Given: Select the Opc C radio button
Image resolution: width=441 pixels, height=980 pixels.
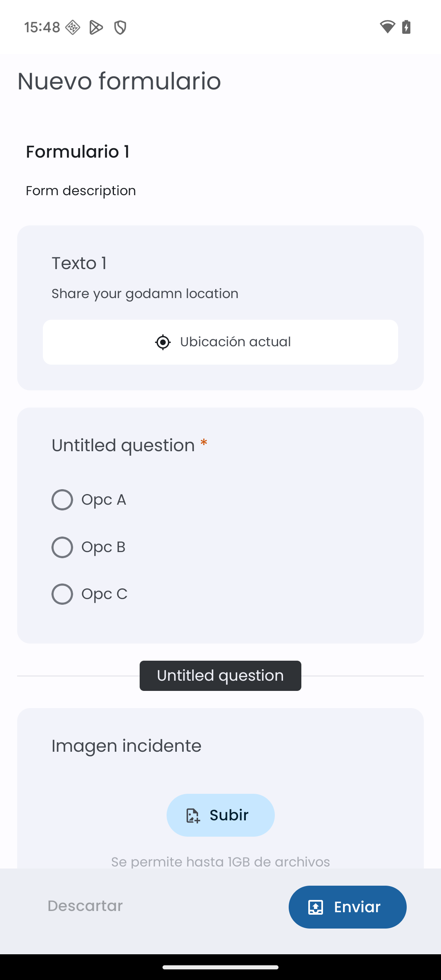Looking at the screenshot, I should [x=62, y=594].
